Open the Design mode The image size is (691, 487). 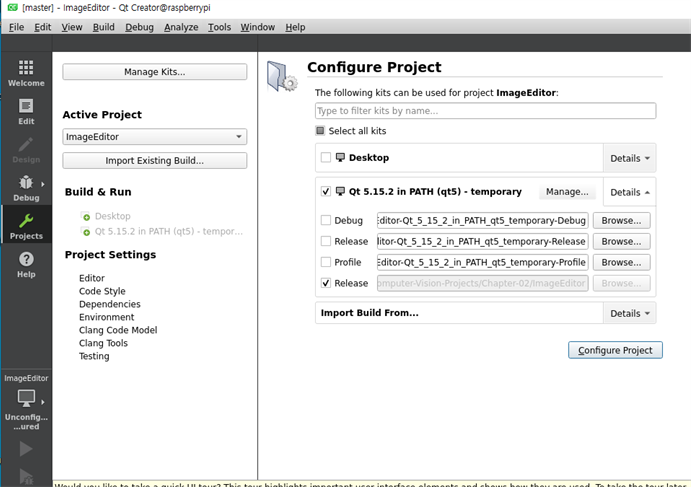click(x=26, y=150)
